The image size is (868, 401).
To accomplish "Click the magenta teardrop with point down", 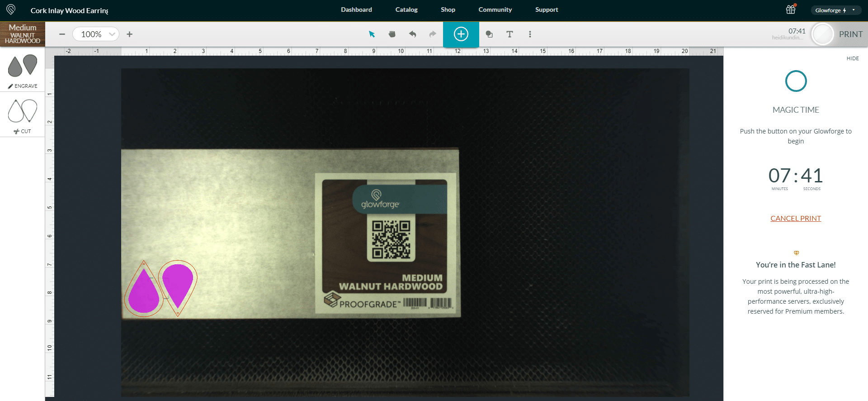I will pyautogui.click(x=178, y=286).
